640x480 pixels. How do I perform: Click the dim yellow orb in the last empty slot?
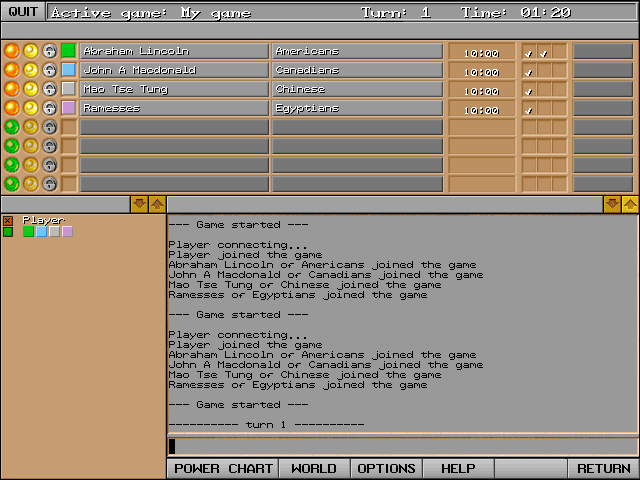[x=31, y=184]
